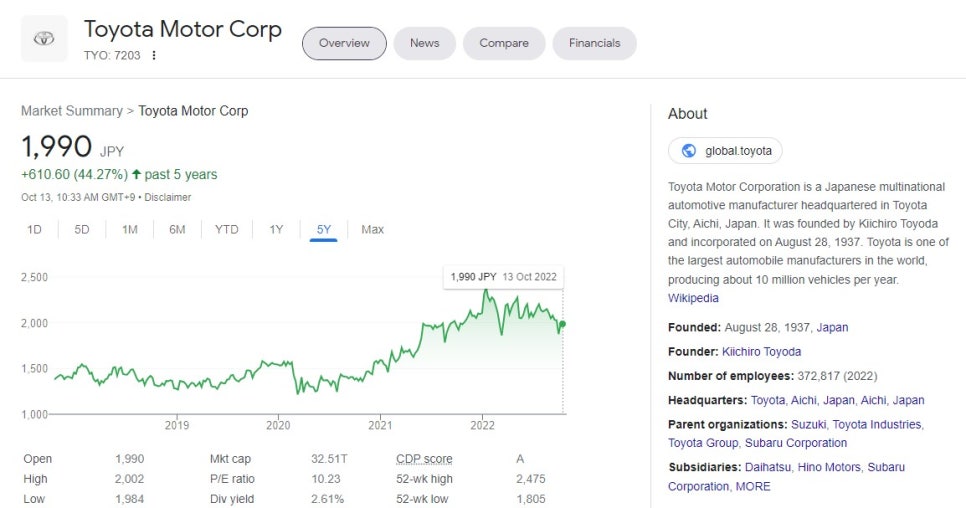Screen dimensions: 966x508
Task: Follow the Kiichiro Toyoda founder link
Action: (761, 352)
